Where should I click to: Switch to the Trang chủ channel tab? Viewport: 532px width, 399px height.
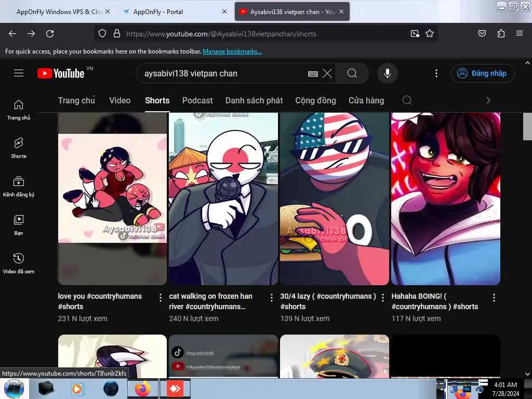(76, 100)
